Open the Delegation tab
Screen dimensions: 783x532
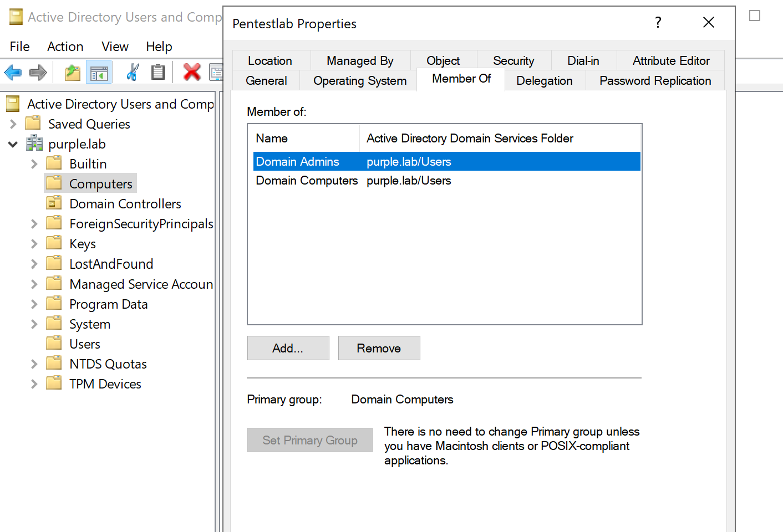(x=544, y=81)
